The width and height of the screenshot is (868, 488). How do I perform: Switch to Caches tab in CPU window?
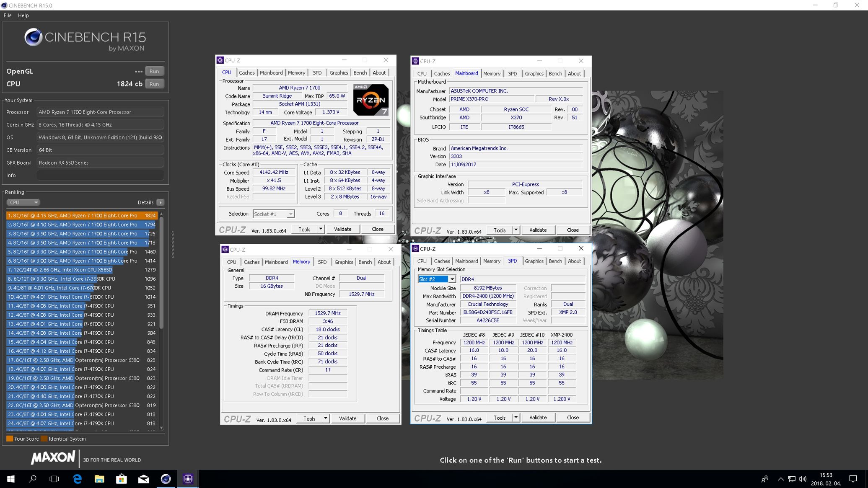point(247,73)
